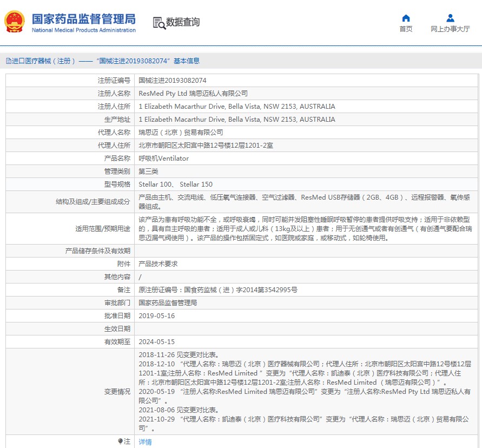
Task: Click the model spec Stellar 100, Stellar 150
Action: pyautogui.click(x=175, y=185)
